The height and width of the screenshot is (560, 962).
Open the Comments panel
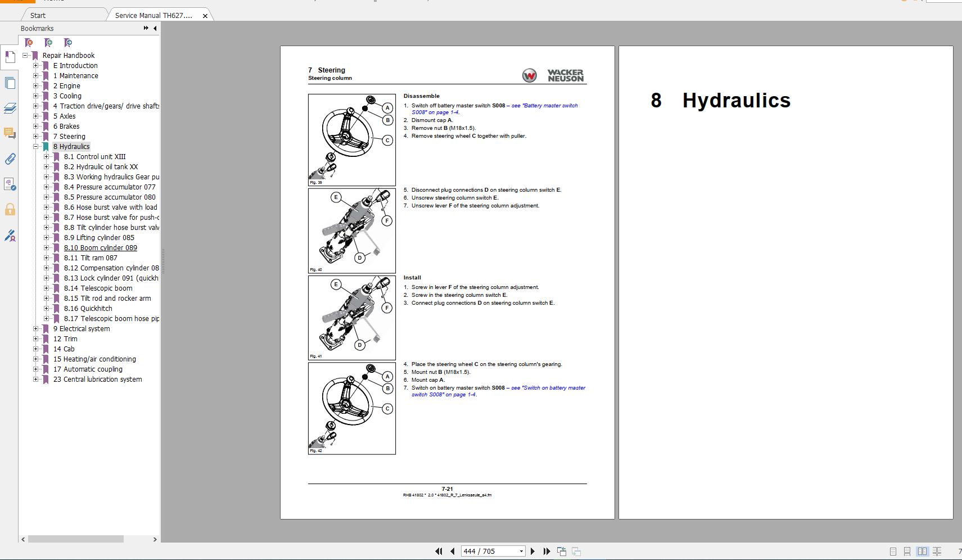tap(10, 133)
